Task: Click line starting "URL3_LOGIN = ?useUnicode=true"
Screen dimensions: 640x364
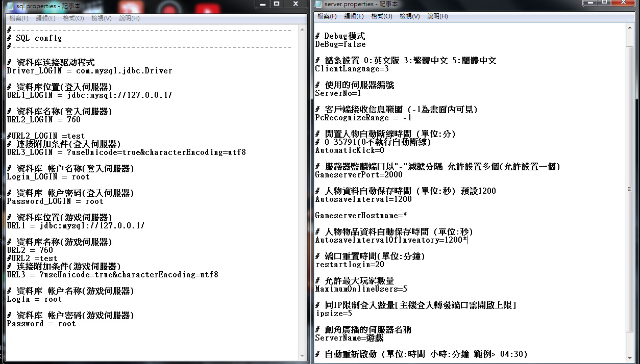Action: (127, 152)
